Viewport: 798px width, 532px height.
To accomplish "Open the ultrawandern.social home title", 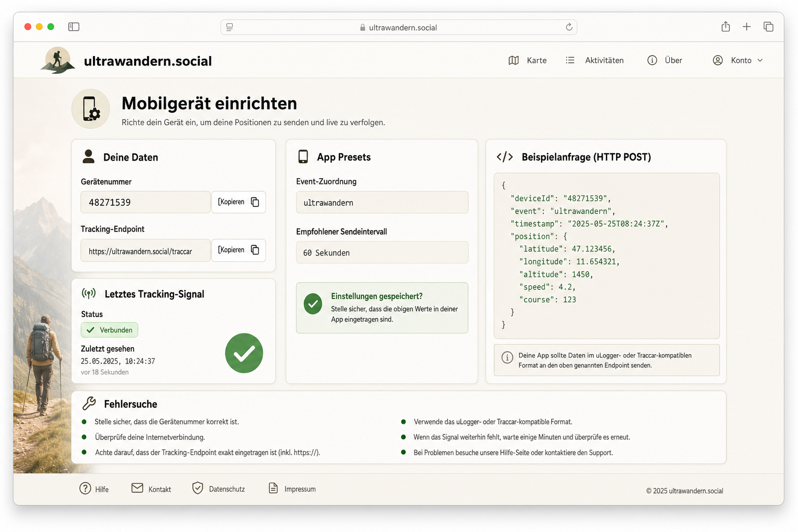I will coord(148,61).
